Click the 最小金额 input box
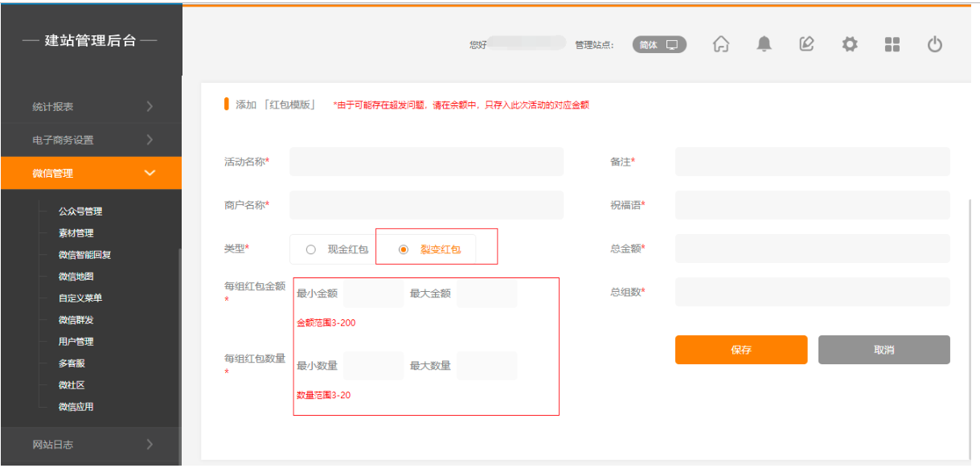The width and height of the screenshot is (980, 468). pyautogui.click(x=373, y=294)
